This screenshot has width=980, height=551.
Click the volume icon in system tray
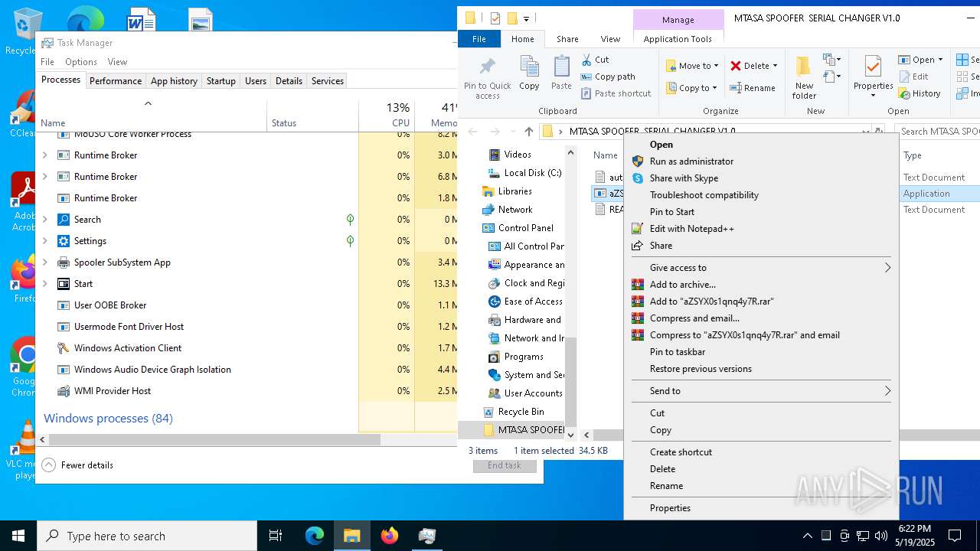(x=881, y=536)
